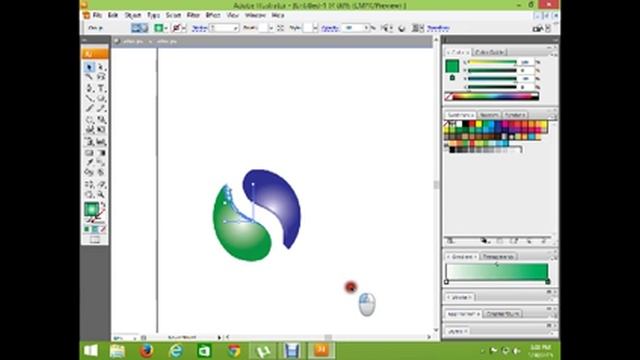The width and height of the screenshot is (640, 360).
Task: Select the Paintbrush tool
Action: 89,109
